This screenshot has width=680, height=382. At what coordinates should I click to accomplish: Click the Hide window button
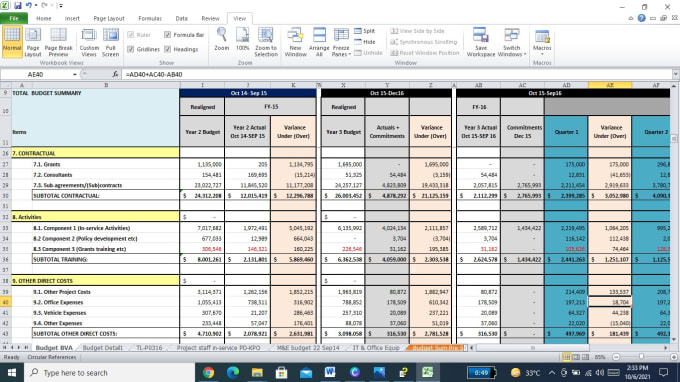pos(365,42)
